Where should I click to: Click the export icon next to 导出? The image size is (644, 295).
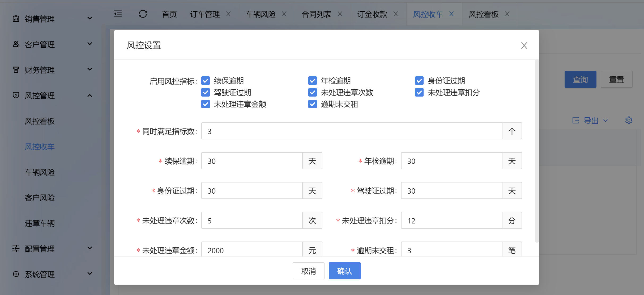coord(575,120)
